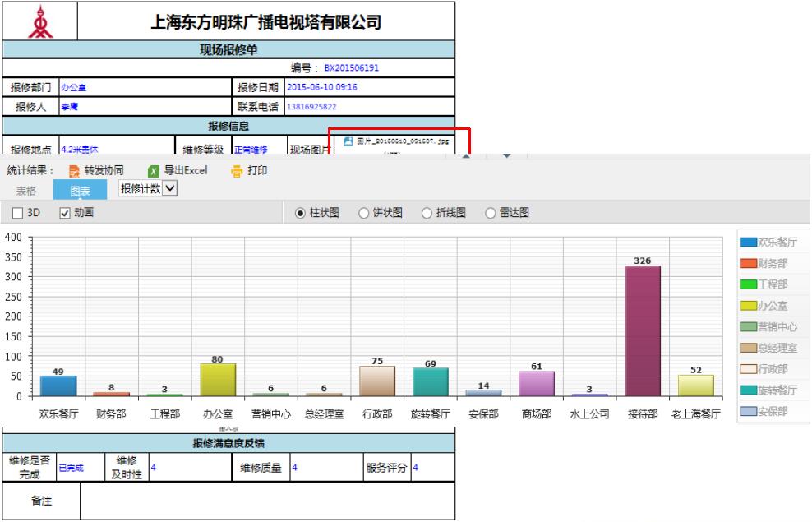
Task: Click the 欢乐餐厅 legend color swatch
Action: [748, 242]
